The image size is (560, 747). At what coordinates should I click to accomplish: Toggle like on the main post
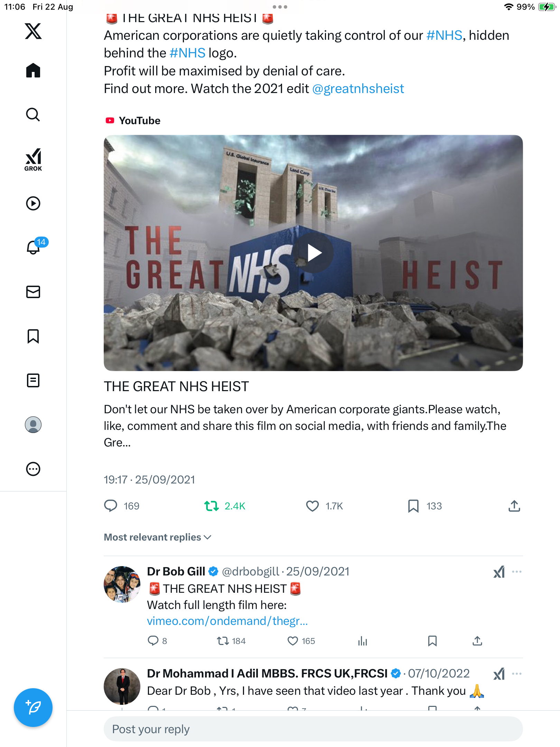(x=312, y=506)
